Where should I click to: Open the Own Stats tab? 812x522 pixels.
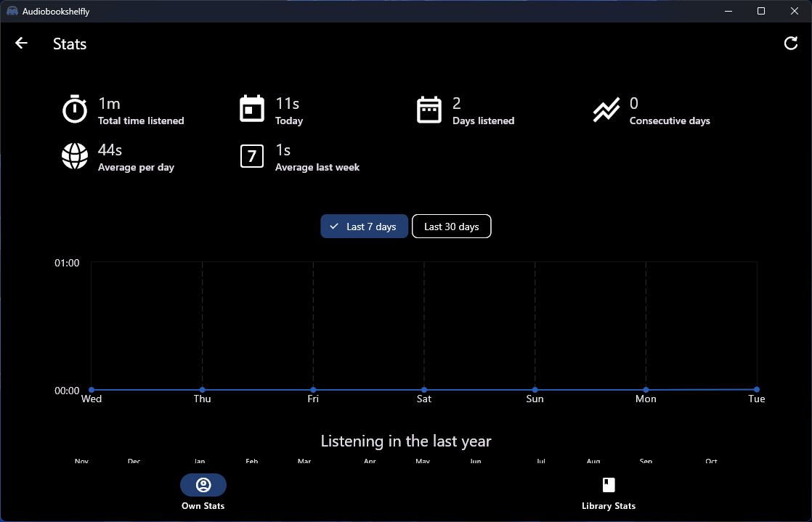[203, 492]
